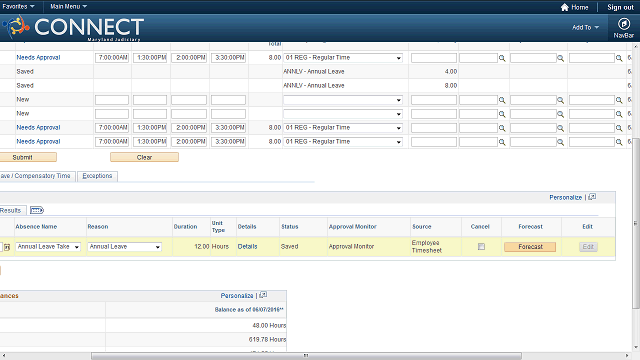
Task: Click the Duration column header
Action: point(185,227)
